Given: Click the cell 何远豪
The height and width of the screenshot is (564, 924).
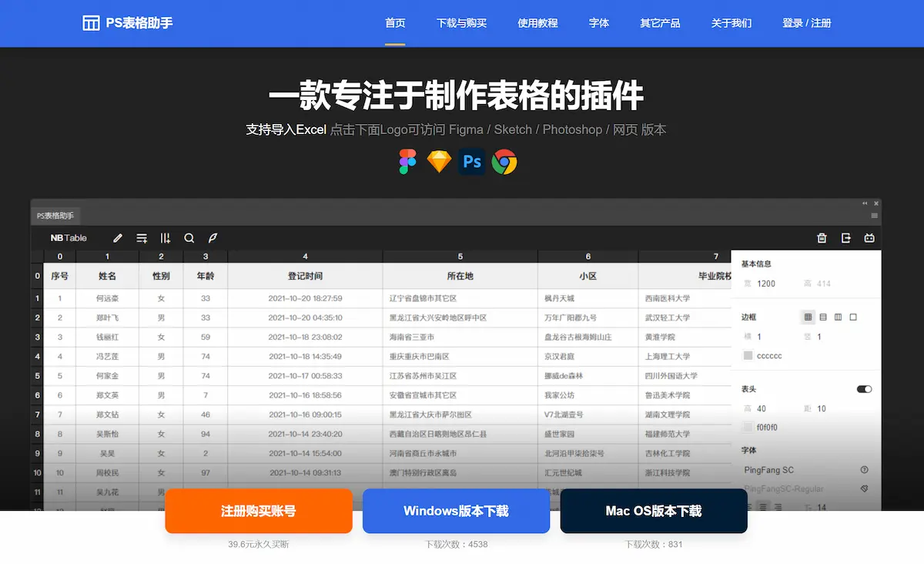Looking at the screenshot, I should 107,298.
